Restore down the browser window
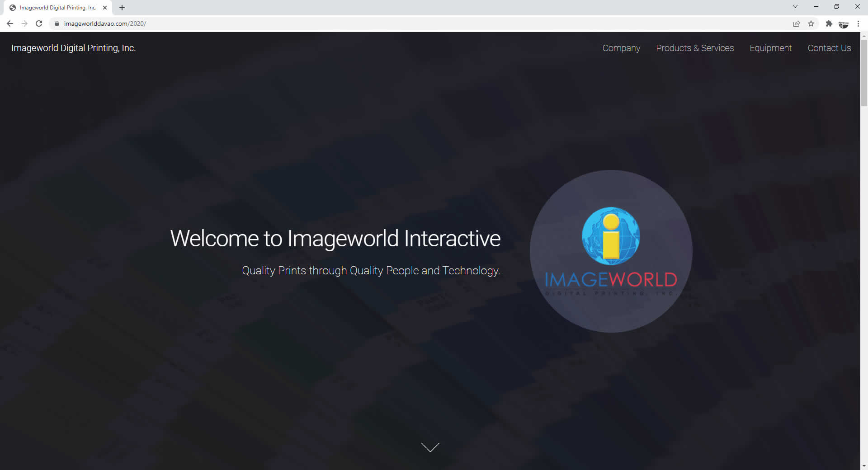The height and width of the screenshot is (470, 868). (837, 6)
